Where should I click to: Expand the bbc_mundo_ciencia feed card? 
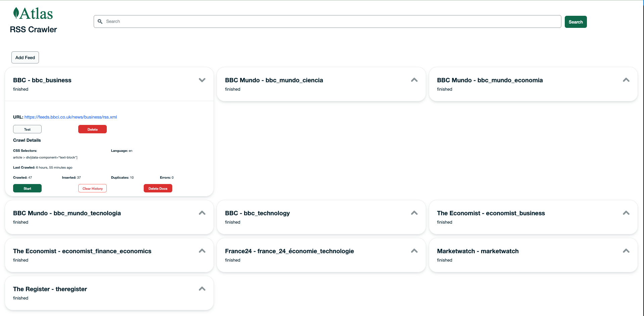pyautogui.click(x=414, y=80)
